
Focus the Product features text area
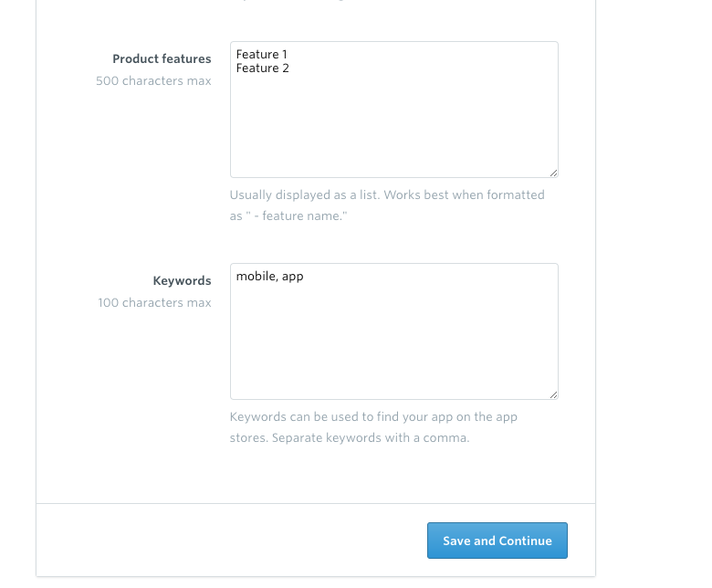(x=394, y=110)
